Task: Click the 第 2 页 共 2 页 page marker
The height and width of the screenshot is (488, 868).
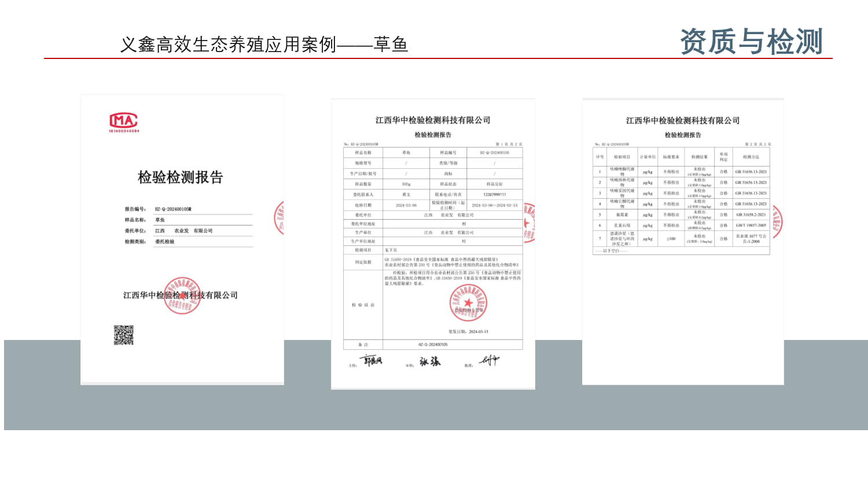Action: 758,144
